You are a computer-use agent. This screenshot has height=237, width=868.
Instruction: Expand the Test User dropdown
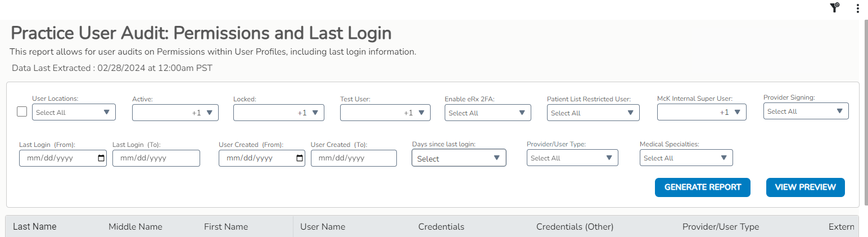[x=385, y=113]
